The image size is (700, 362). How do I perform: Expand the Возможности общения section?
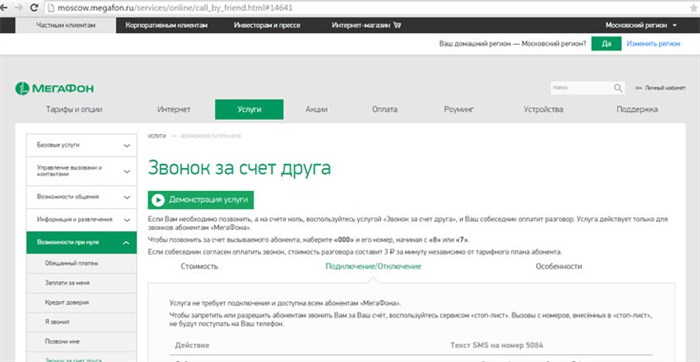click(x=81, y=197)
